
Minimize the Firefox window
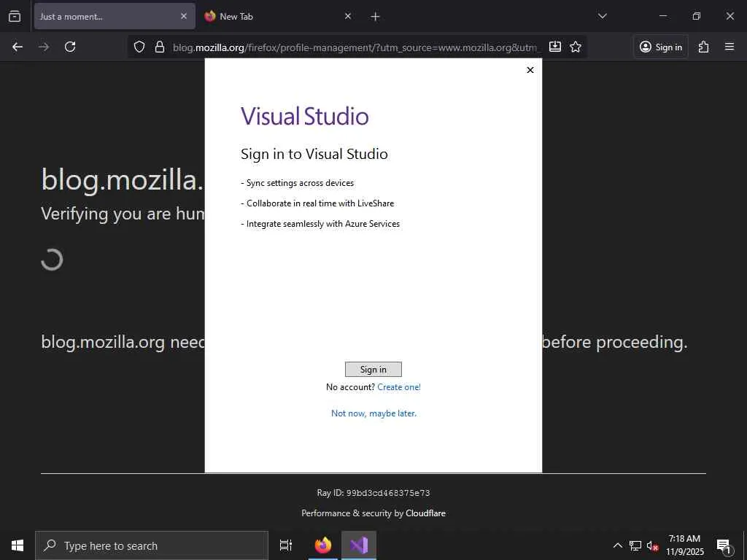coord(662,16)
